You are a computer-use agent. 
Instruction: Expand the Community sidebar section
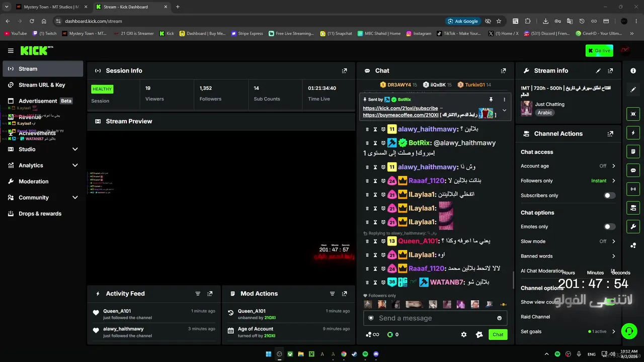[x=43, y=198]
